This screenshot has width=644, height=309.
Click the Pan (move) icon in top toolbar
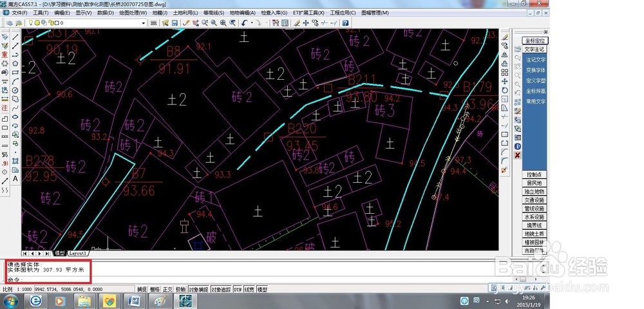305,23
